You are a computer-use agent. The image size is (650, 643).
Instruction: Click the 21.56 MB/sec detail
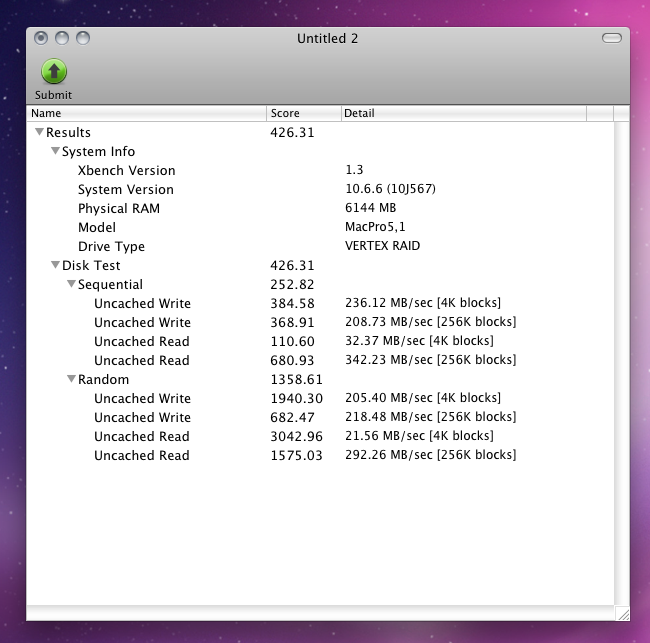click(420, 436)
